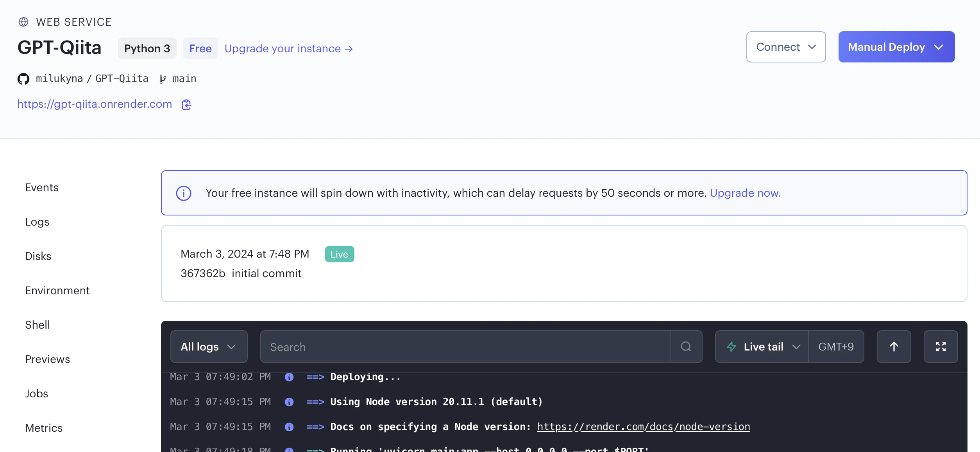Screen dimensions: 980x452
Task: Click the GitHub logo icon
Action: 23,79
